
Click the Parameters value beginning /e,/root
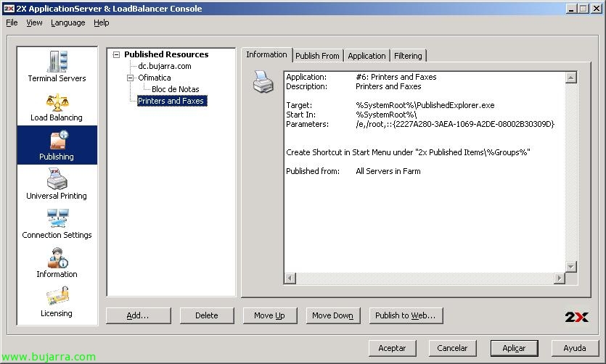pyautogui.click(x=455, y=124)
